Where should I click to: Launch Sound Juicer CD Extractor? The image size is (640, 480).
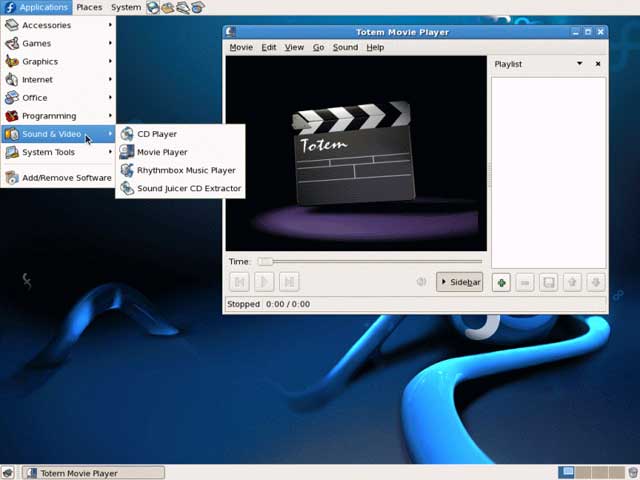(180, 189)
